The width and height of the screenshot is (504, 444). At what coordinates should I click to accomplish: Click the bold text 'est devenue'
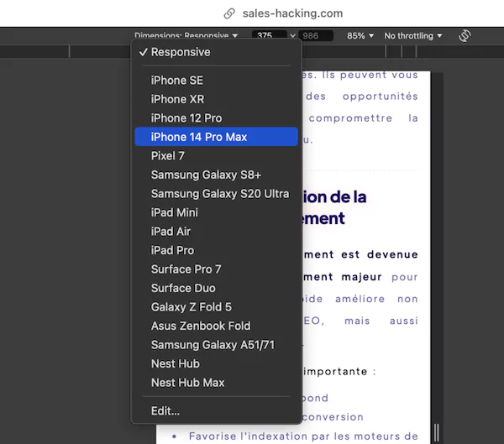[380, 254]
